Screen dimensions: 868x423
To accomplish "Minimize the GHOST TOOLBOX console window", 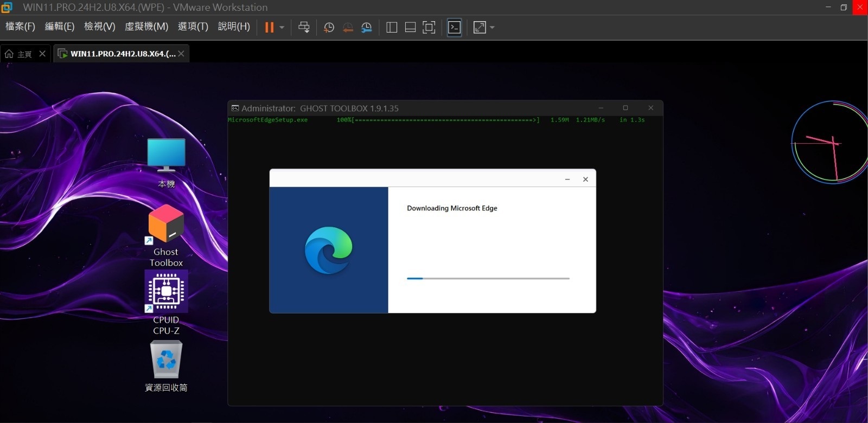I will click(x=601, y=108).
